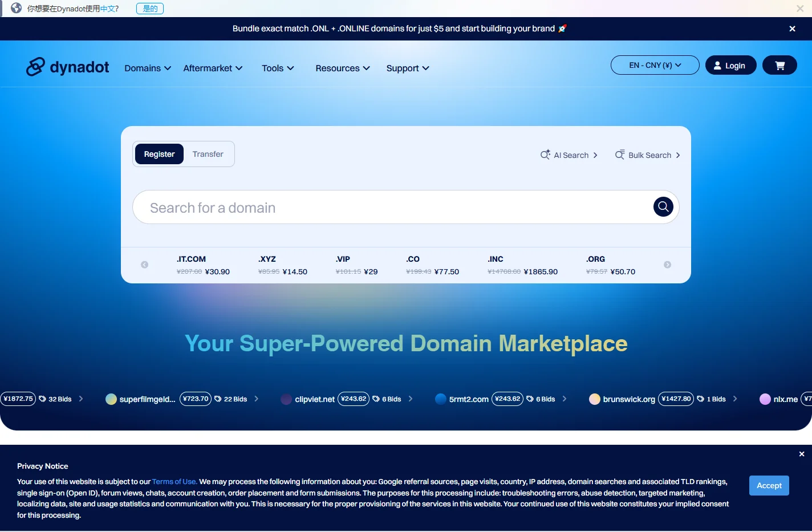
Task: Expand the Domains menu
Action: click(x=148, y=68)
